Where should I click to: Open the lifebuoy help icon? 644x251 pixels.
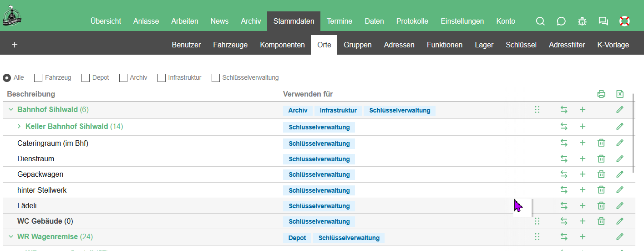[x=624, y=21]
